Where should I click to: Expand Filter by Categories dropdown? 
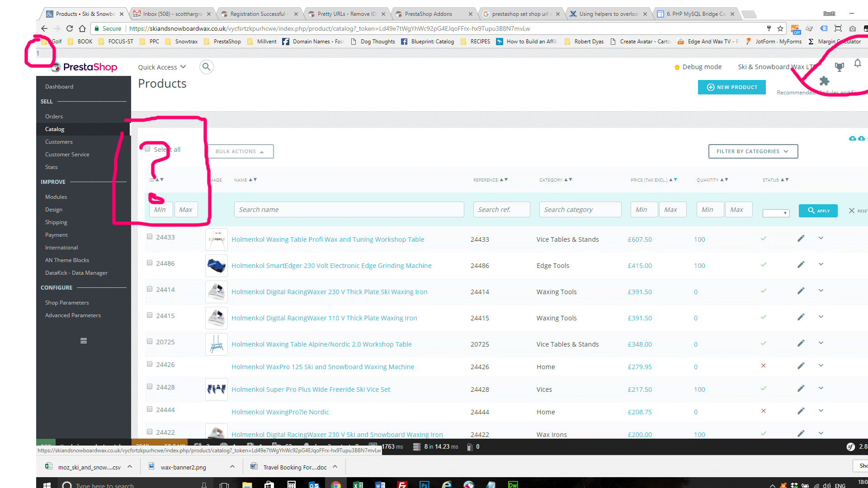[x=753, y=151]
